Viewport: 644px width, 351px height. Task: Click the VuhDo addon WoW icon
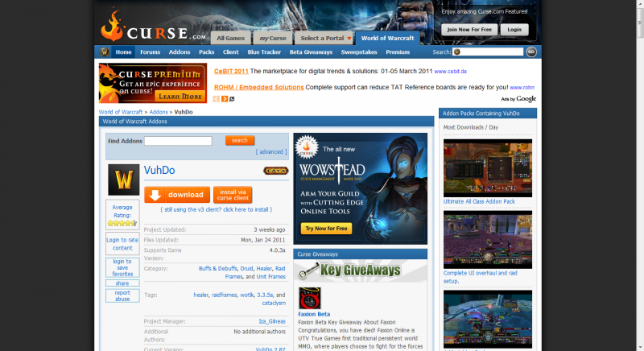(x=123, y=180)
